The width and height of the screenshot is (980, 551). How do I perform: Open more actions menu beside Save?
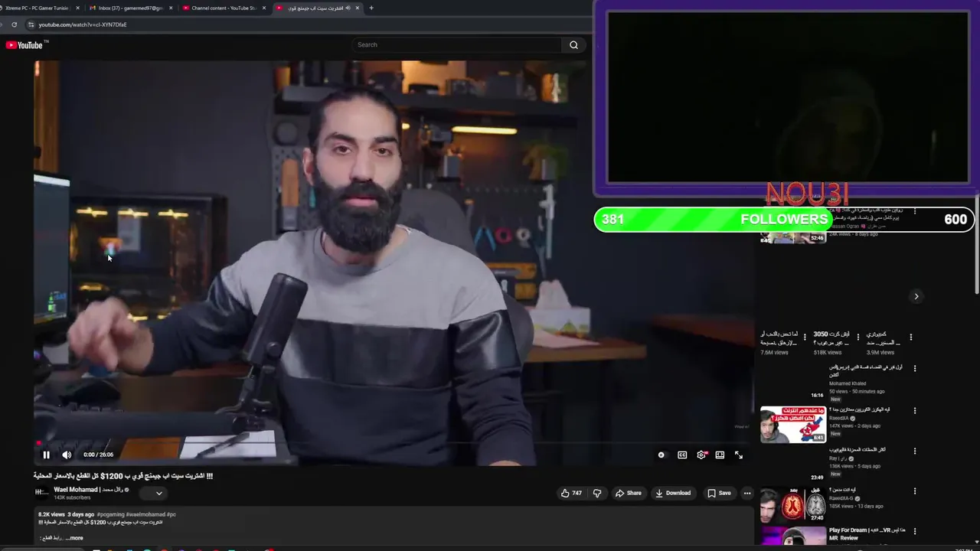tap(747, 493)
